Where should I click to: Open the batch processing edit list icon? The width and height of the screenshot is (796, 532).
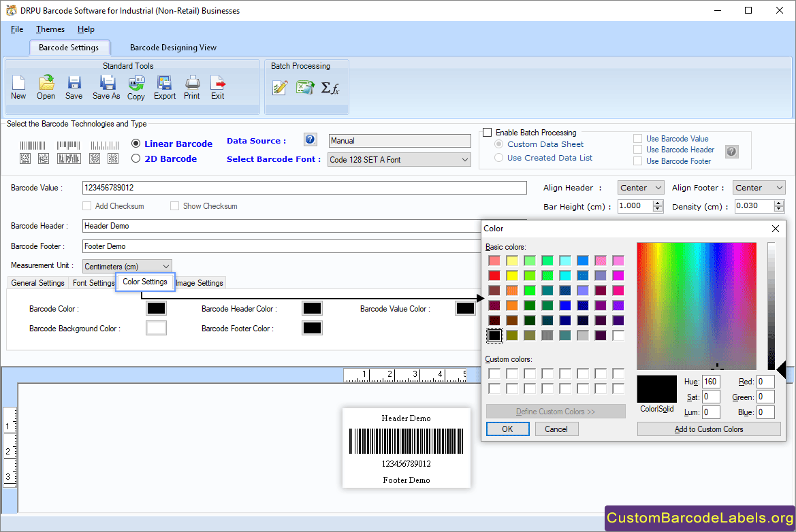(x=280, y=88)
